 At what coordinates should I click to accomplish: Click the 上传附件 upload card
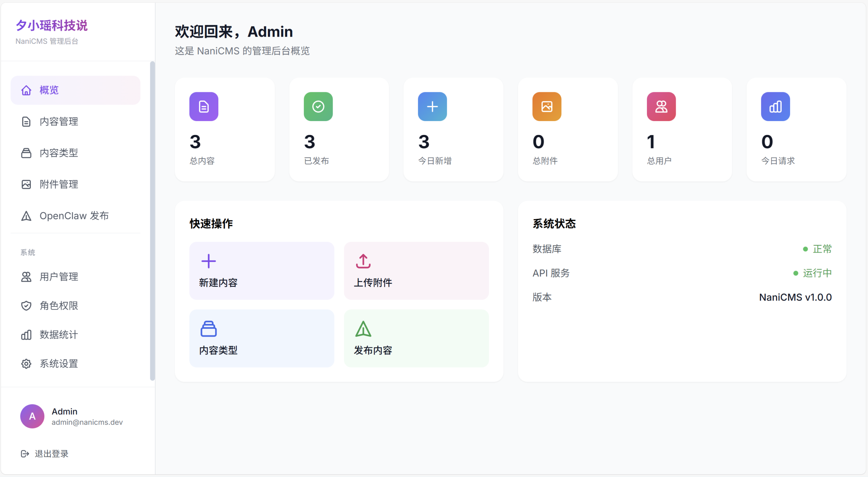coord(416,271)
